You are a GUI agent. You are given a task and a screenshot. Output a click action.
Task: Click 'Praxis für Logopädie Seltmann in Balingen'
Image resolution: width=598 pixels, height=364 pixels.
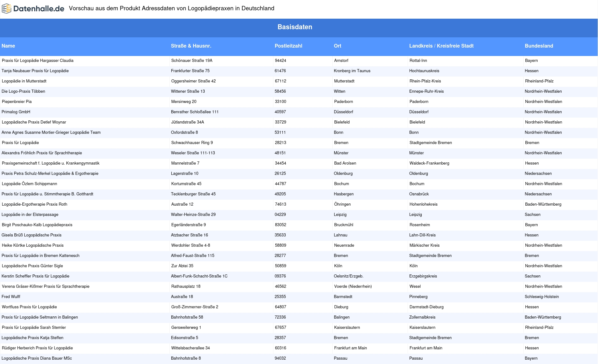coord(40,317)
